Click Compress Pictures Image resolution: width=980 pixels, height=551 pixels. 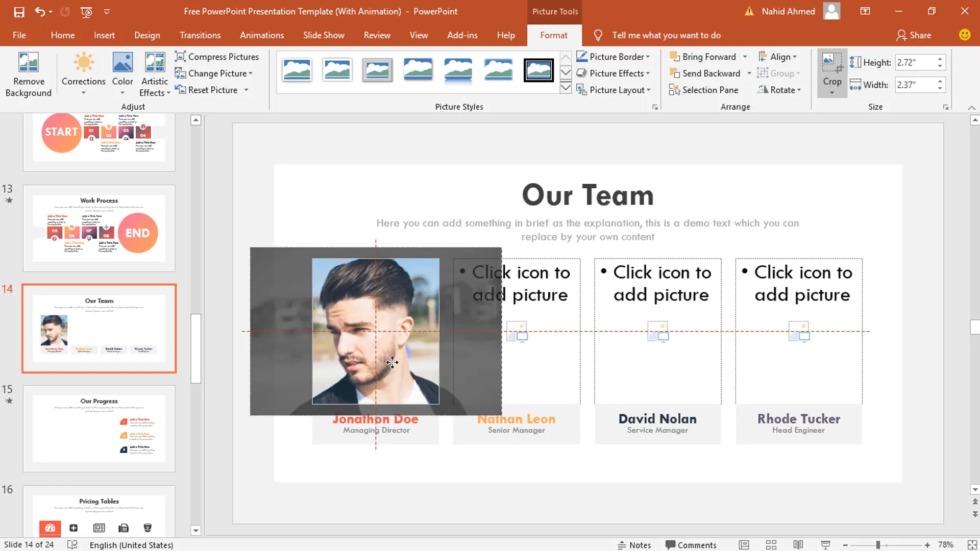217,57
